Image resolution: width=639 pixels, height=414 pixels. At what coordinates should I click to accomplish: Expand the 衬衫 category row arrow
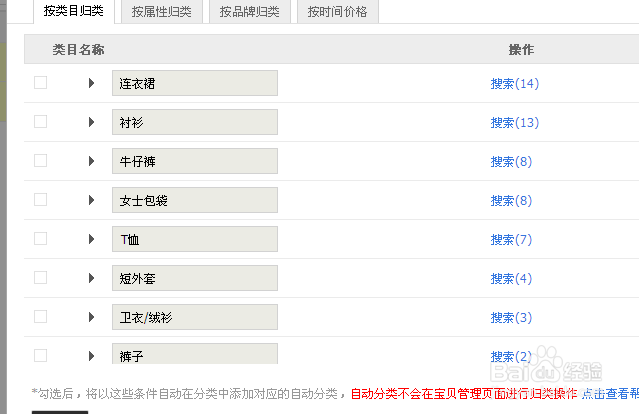pos(91,122)
